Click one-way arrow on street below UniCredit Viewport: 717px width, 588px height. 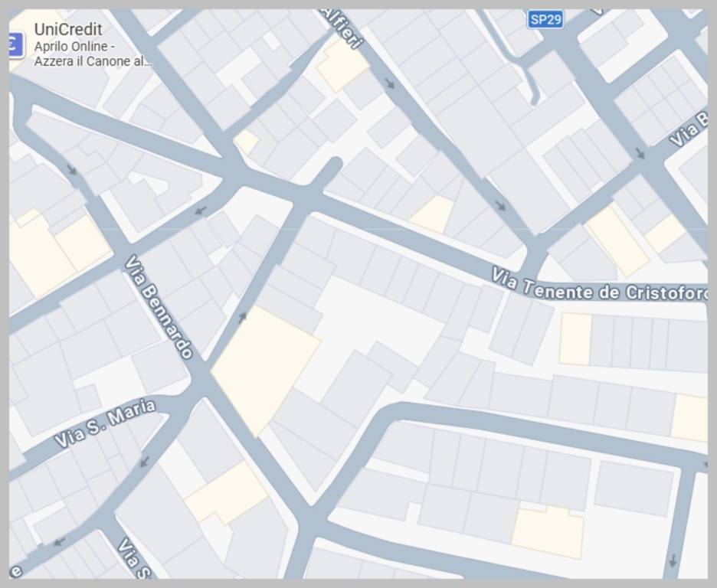[x=71, y=169]
